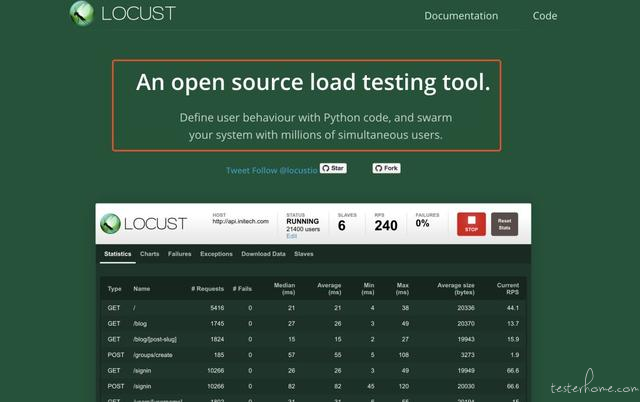The height and width of the screenshot is (402, 640).
Task: Click the Edit users link
Action: (291, 236)
